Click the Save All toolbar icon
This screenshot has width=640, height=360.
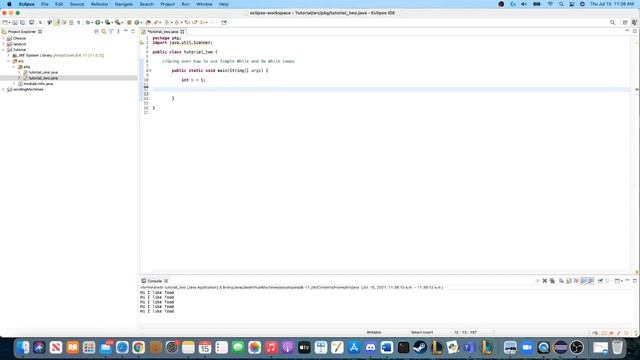pos(22,22)
